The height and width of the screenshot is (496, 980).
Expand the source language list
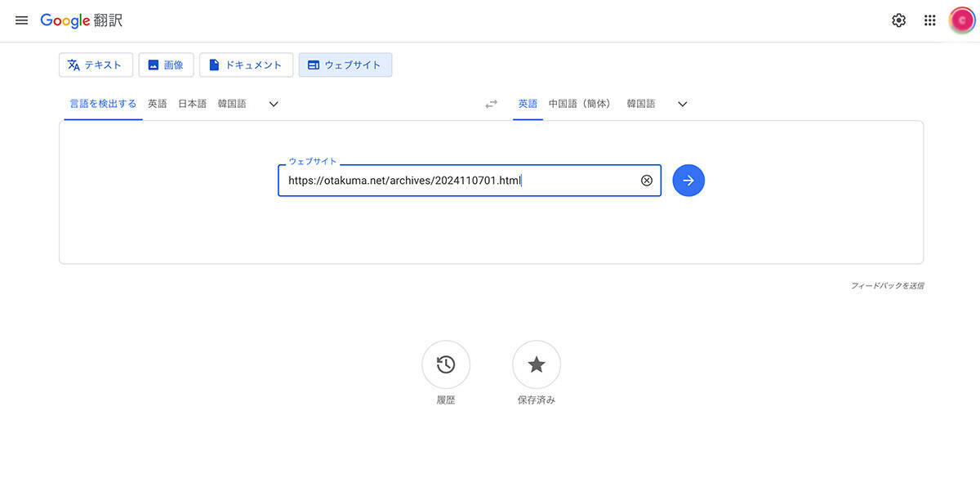(x=274, y=104)
